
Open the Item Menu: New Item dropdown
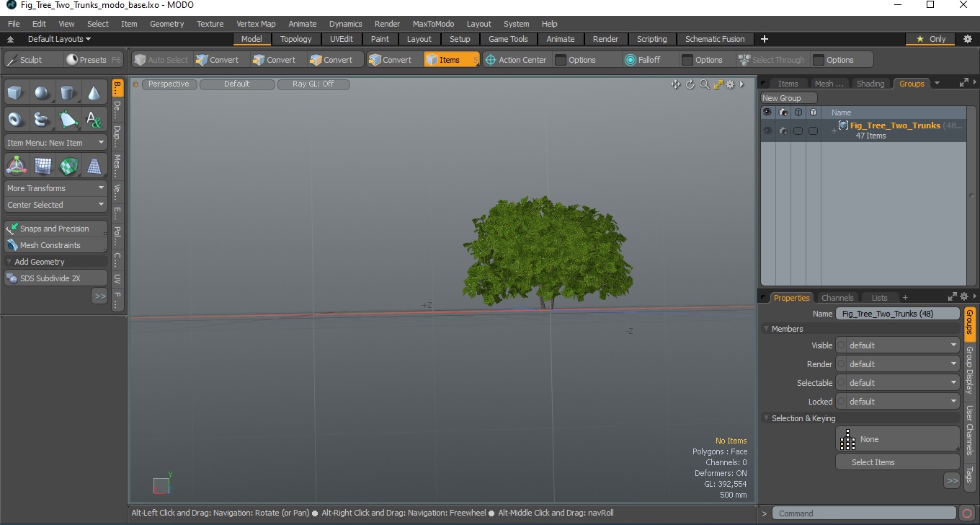click(55, 143)
